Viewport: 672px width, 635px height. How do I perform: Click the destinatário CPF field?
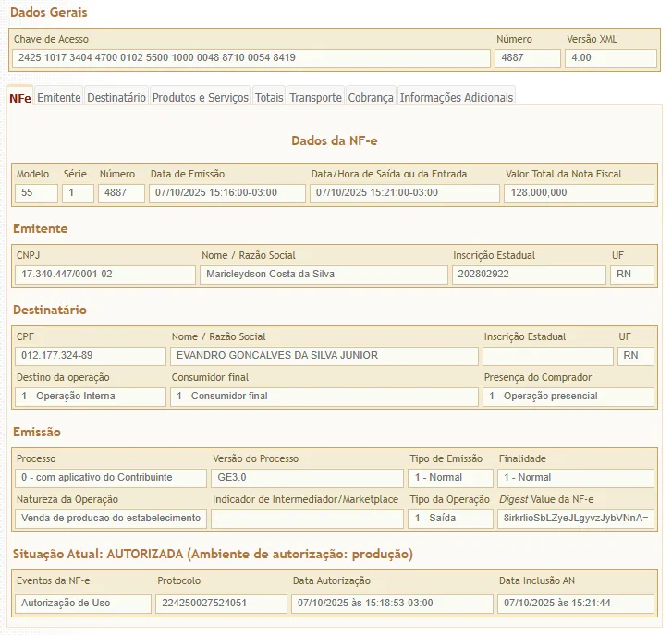(x=90, y=356)
